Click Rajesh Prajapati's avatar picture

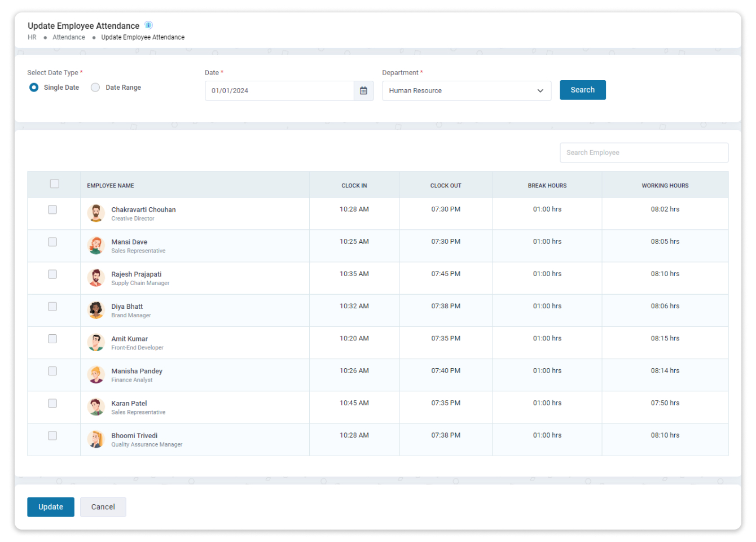[x=96, y=278]
